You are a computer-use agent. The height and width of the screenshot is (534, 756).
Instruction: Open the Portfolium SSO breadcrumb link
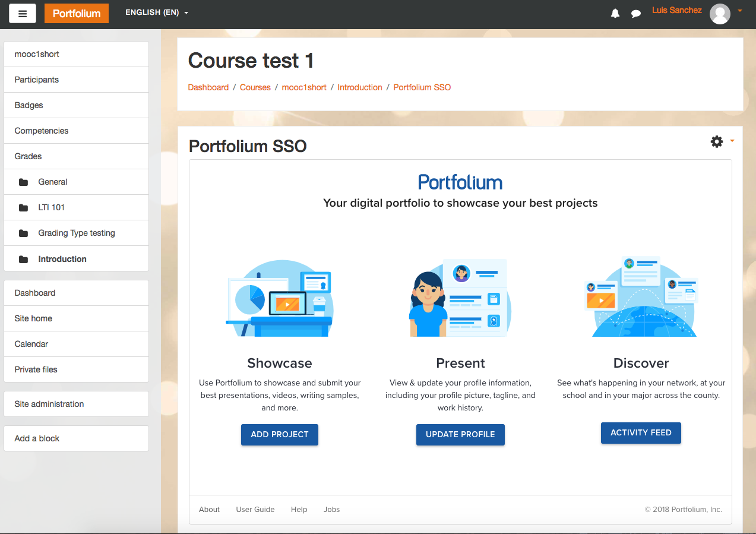pyautogui.click(x=422, y=87)
